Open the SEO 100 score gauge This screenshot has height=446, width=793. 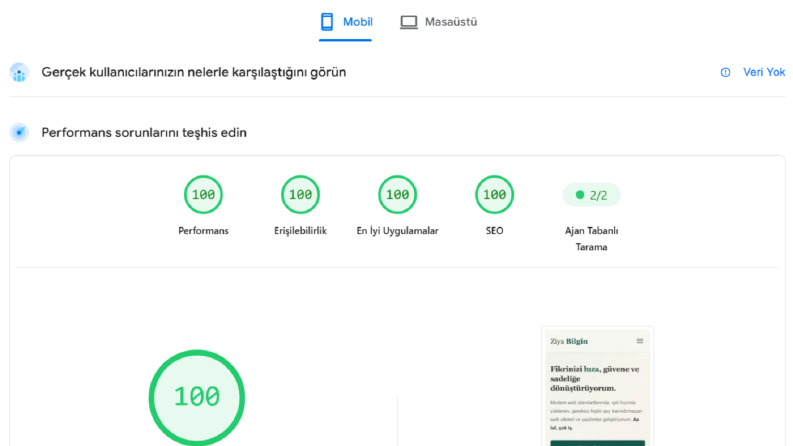click(495, 195)
